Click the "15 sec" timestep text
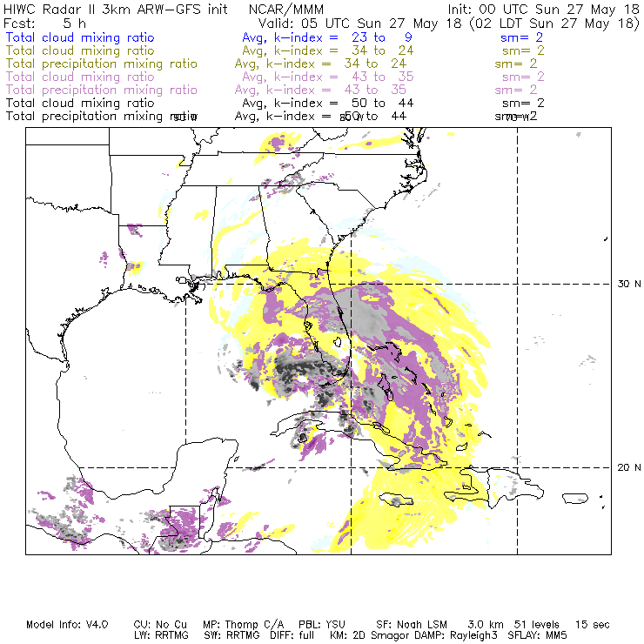This screenshot has width=644, height=644. point(593,625)
